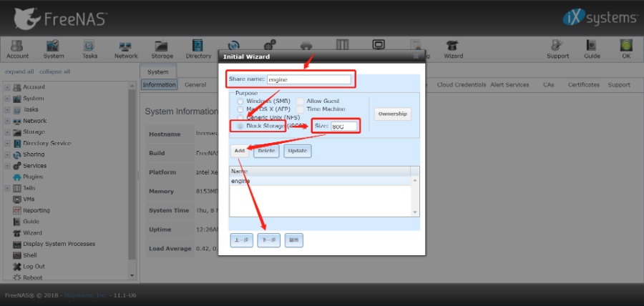Focus the Size input field
644x306 pixels.
click(343, 127)
